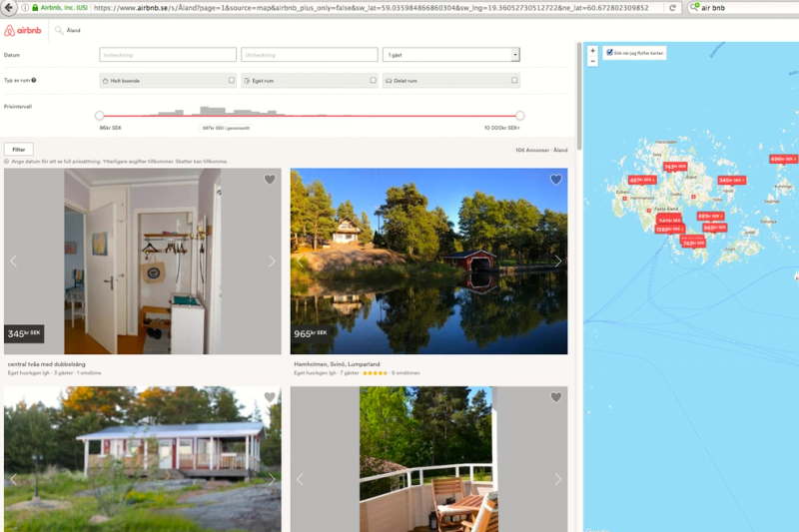This screenshot has height=532, width=799.
Task: Open the '1 gäst' guests dropdown
Action: tap(450, 55)
